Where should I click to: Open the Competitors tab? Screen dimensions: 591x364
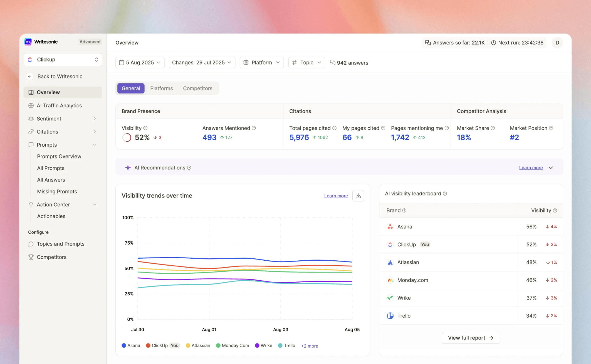pyautogui.click(x=197, y=88)
